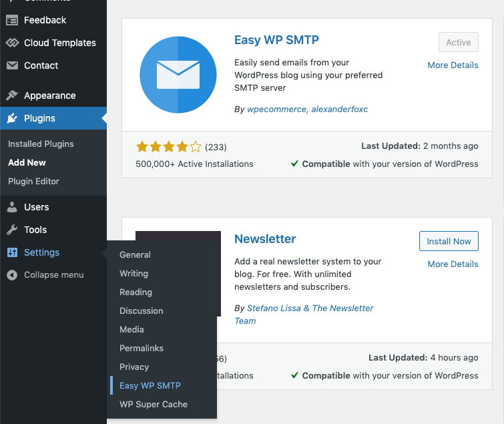
Task: View More Details for Newsletter
Action: pos(453,264)
